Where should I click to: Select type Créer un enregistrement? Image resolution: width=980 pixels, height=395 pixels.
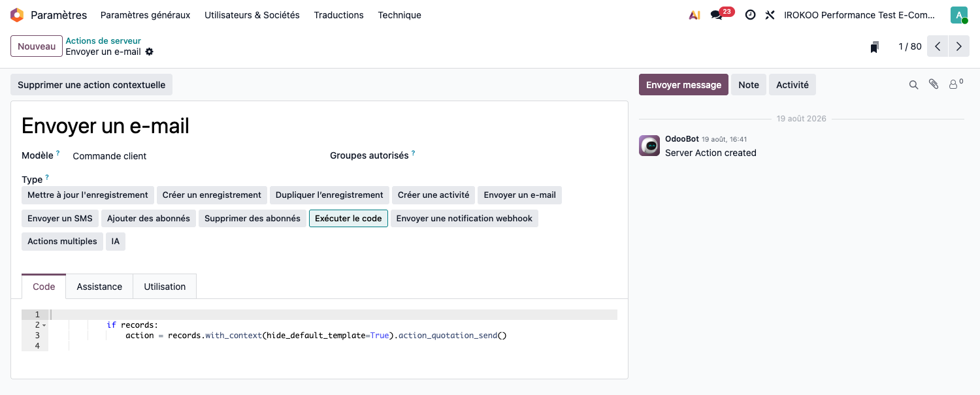[212, 195]
